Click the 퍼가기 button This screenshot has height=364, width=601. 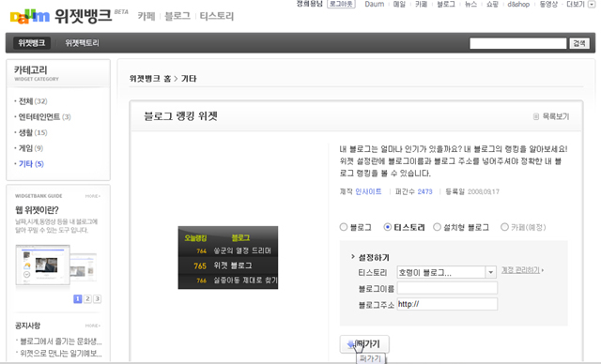click(x=364, y=344)
